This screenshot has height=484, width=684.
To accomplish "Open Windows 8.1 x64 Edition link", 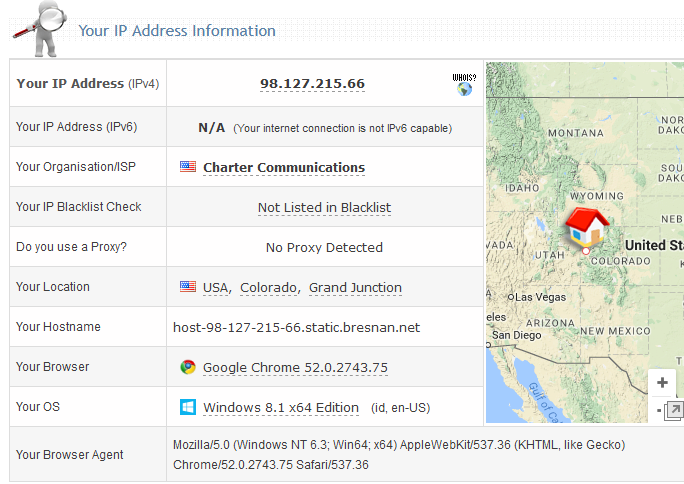I will pyautogui.click(x=281, y=408).
